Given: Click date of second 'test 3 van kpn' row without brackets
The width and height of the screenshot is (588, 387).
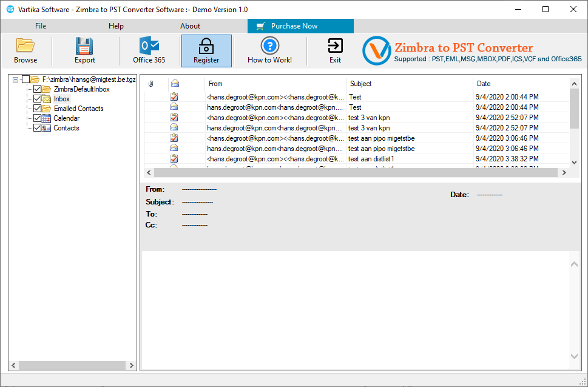Looking at the screenshot, I should tap(507, 128).
